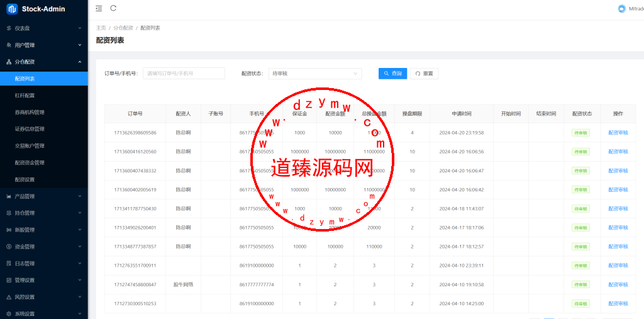The height and width of the screenshot is (319, 644).
Task: Expand the 日志管理 menu chevron
Action: click(80, 264)
